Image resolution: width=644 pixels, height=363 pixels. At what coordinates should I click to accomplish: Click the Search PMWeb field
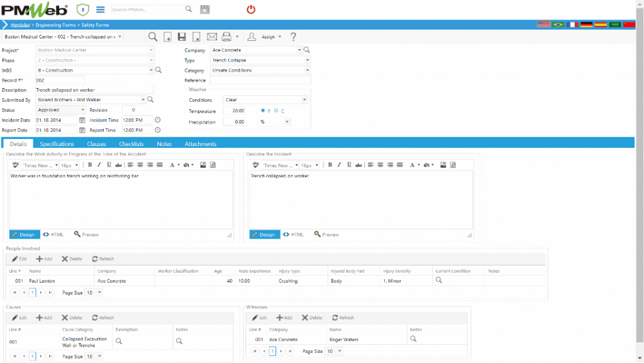[148, 9]
